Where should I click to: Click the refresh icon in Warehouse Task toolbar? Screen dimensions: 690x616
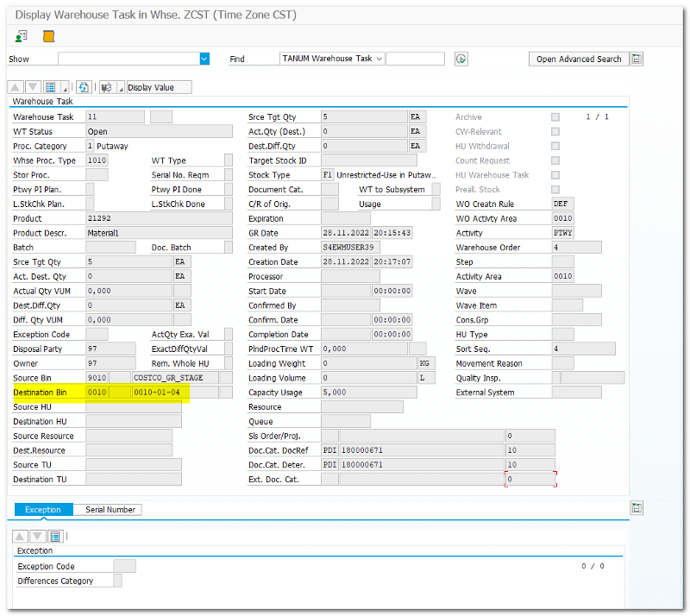click(x=84, y=87)
